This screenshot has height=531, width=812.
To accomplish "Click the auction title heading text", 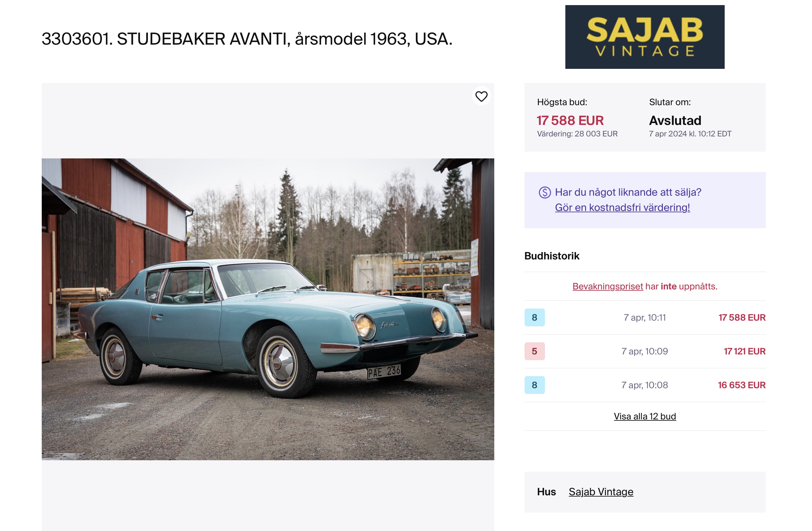I will click(x=247, y=39).
